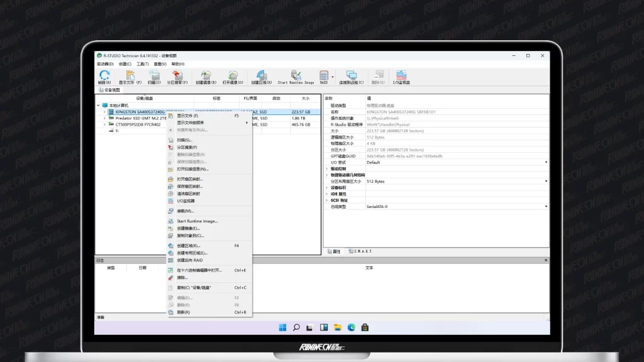Open the I/O 尝试 Default dropdown
The width and height of the screenshot is (644, 362).
(x=545, y=162)
